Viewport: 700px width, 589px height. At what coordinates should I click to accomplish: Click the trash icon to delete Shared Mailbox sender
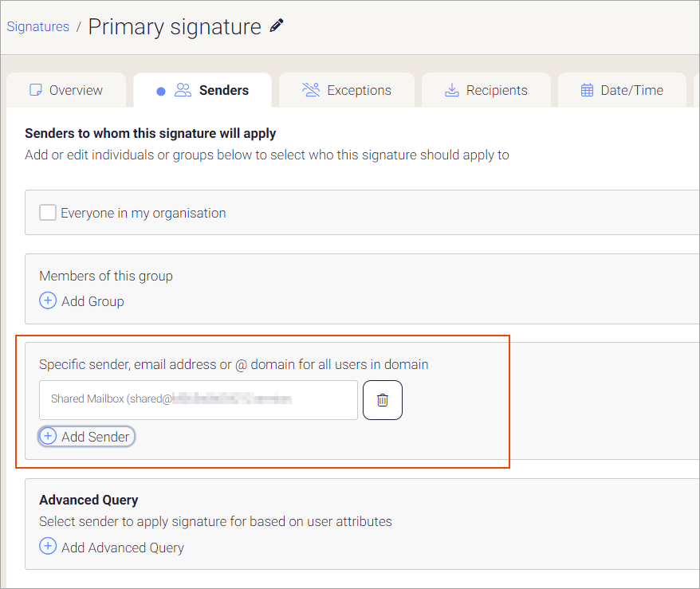pos(383,400)
